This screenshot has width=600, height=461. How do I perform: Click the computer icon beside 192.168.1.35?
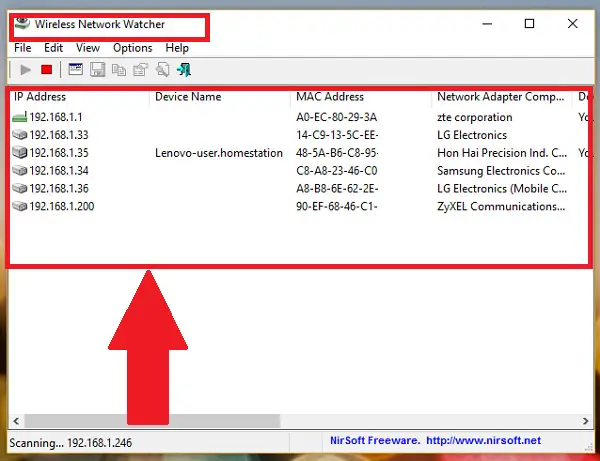[x=20, y=152]
